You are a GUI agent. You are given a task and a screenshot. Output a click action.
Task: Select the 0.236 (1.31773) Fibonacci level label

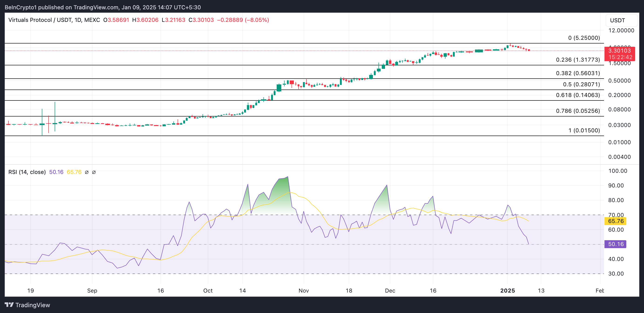coord(578,60)
